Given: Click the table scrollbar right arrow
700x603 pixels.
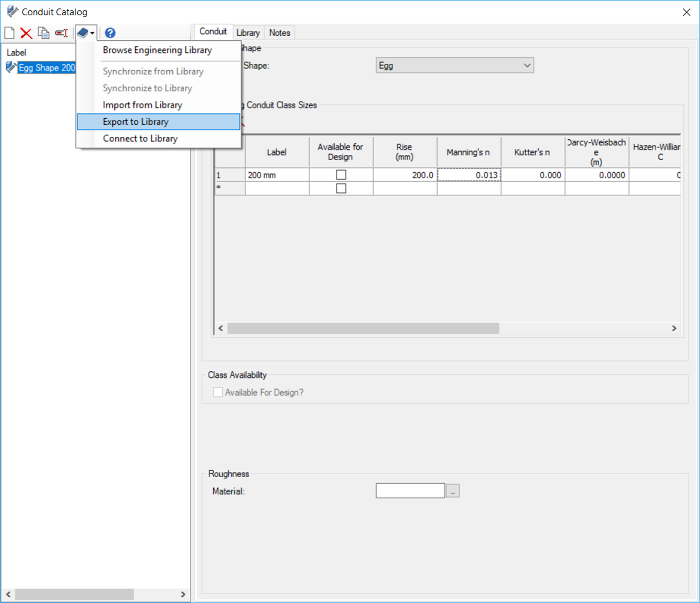Looking at the screenshot, I should pos(674,328).
